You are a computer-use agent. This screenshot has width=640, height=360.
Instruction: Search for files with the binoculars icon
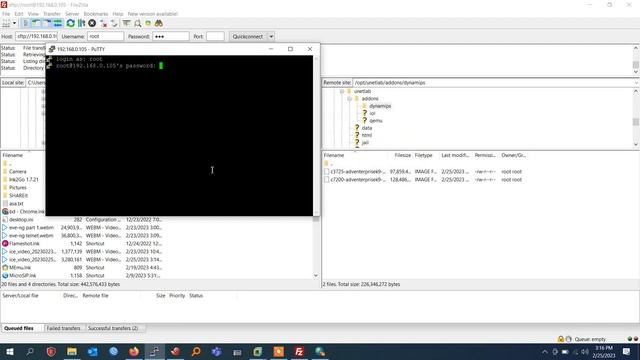tap(159, 23)
